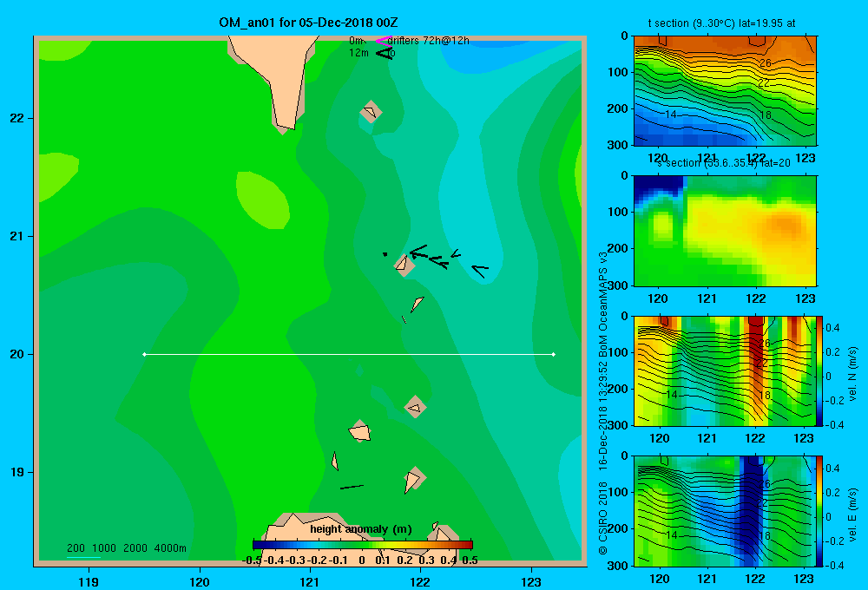Select the title 'OM_an01 for 05-Dec-2018 00Z'
868x590 pixels.
point(308,23)
